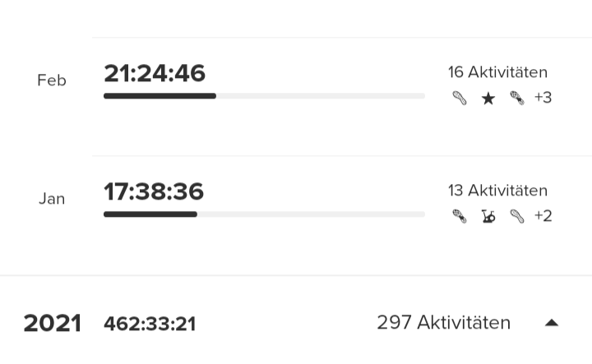
Task: Tap the star activity icon in February
Action: click(x=488, y=99)
